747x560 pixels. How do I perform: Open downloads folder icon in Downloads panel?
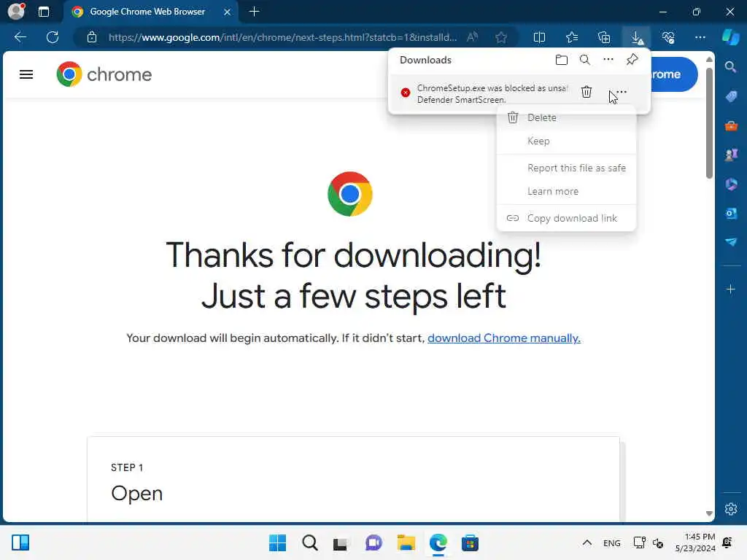pyautogui.click(x=562, y=60)
